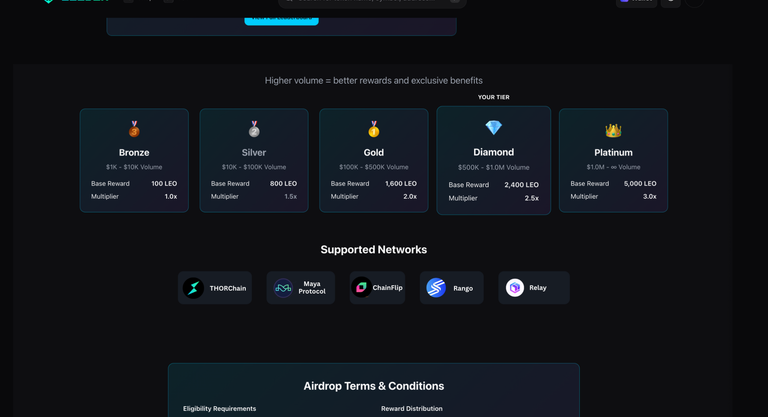Click the Platinum crown icon
The image size is (768, 417).
click(613, 130)
